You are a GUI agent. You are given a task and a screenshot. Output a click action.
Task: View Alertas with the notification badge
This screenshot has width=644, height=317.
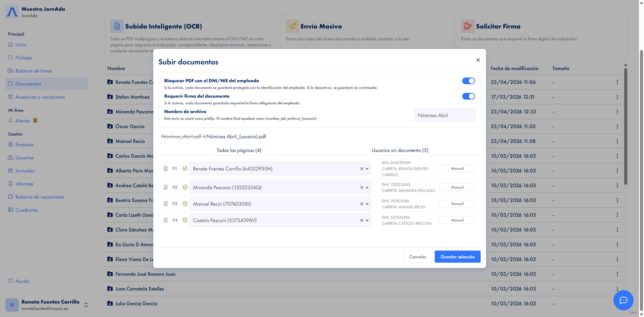22,120
